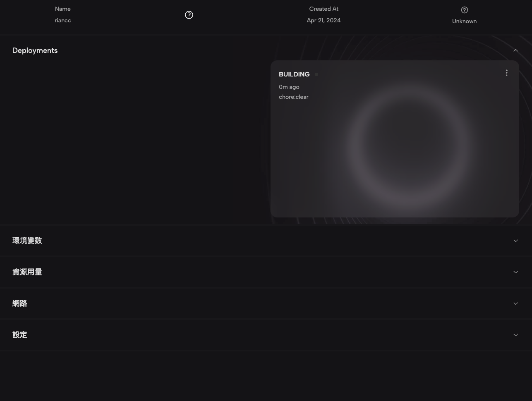Screen dimensions: 532x401
Task: Expand the 資源用量 section chevron
Action: tap(515, 272)
